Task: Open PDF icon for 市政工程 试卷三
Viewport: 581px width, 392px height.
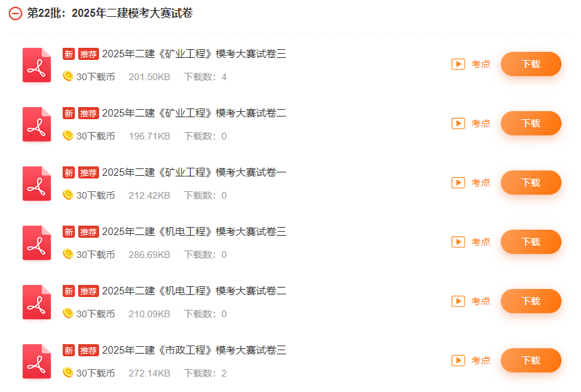Action: click(36, 361)
